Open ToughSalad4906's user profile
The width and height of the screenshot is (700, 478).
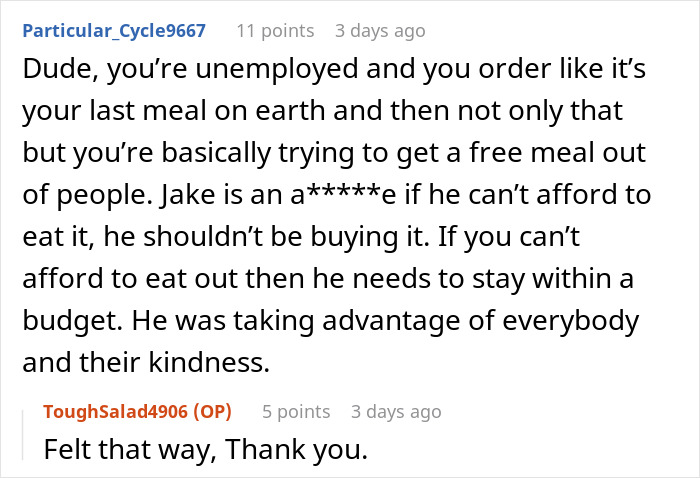115,411
